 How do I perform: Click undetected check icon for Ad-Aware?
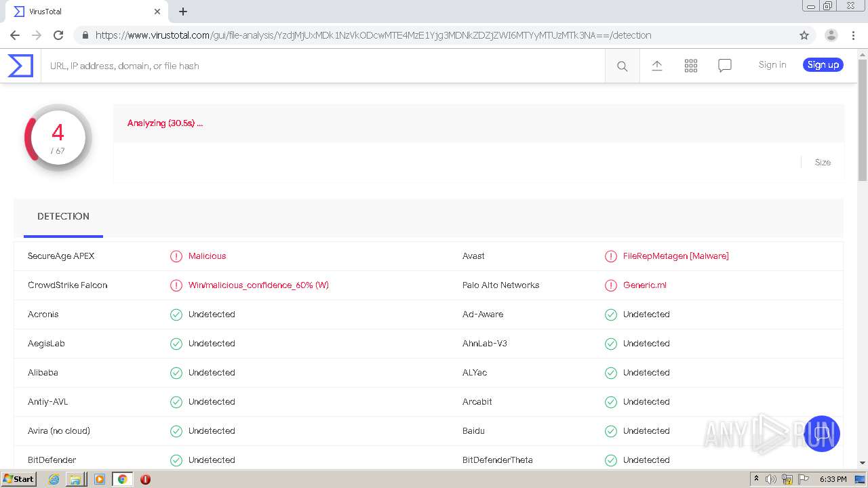611,314
